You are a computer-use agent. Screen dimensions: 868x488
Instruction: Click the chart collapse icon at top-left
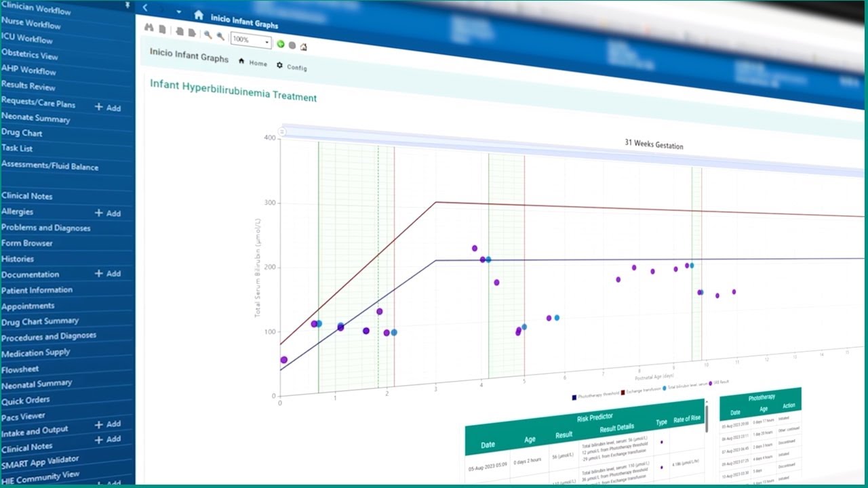click(282, 131)
